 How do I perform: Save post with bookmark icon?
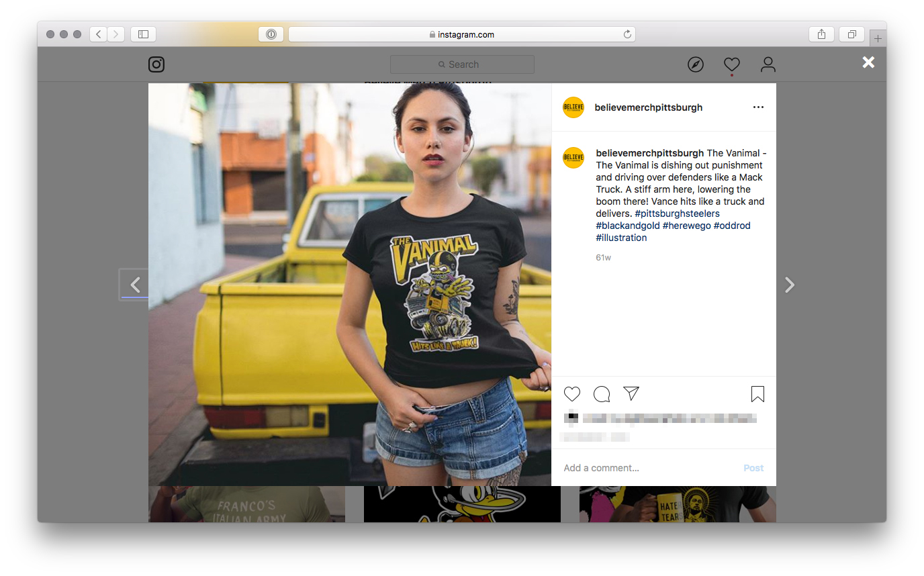pyautogui.click(x=757, y=394)
